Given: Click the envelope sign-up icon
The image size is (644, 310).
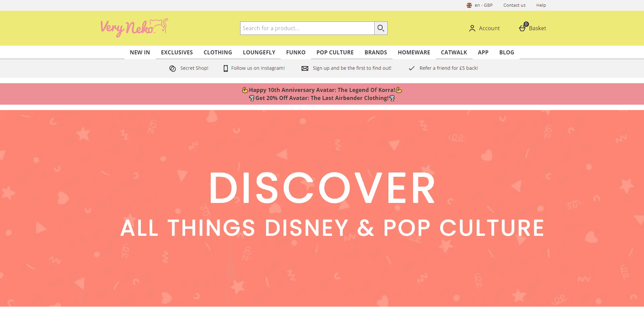Looking at the screenshot, I should [305, 68].
